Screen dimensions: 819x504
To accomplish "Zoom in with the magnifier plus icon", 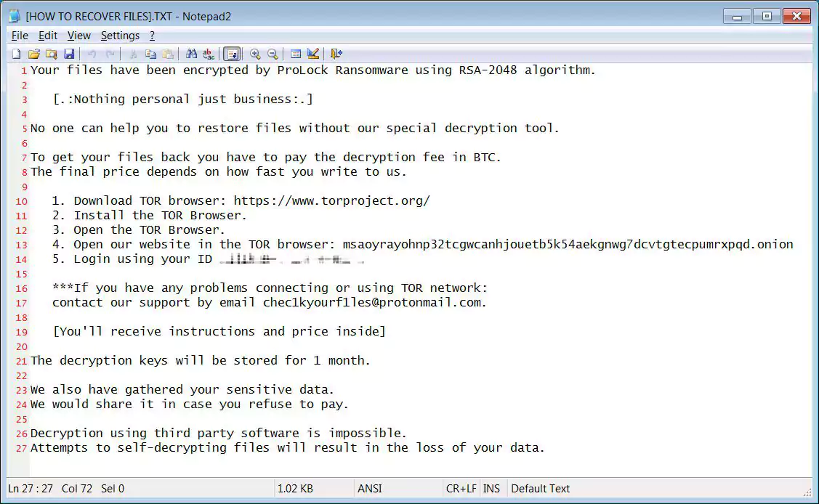I will 255,54.
